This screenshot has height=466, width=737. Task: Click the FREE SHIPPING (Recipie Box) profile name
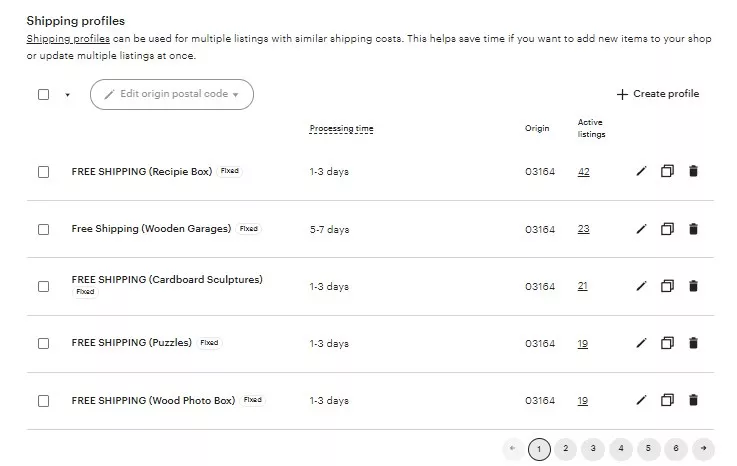[141, 172]
